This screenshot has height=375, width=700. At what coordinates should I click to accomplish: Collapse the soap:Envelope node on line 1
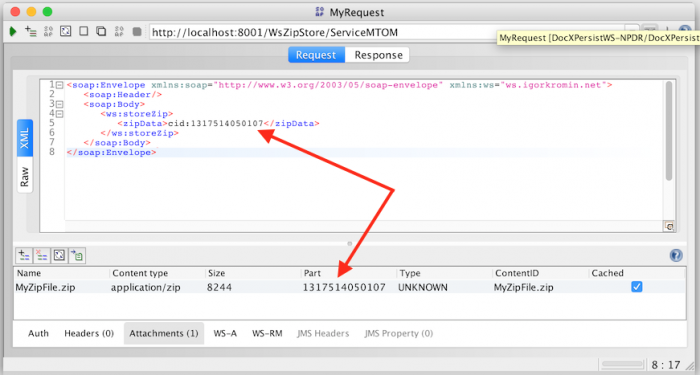click(59, 85)
